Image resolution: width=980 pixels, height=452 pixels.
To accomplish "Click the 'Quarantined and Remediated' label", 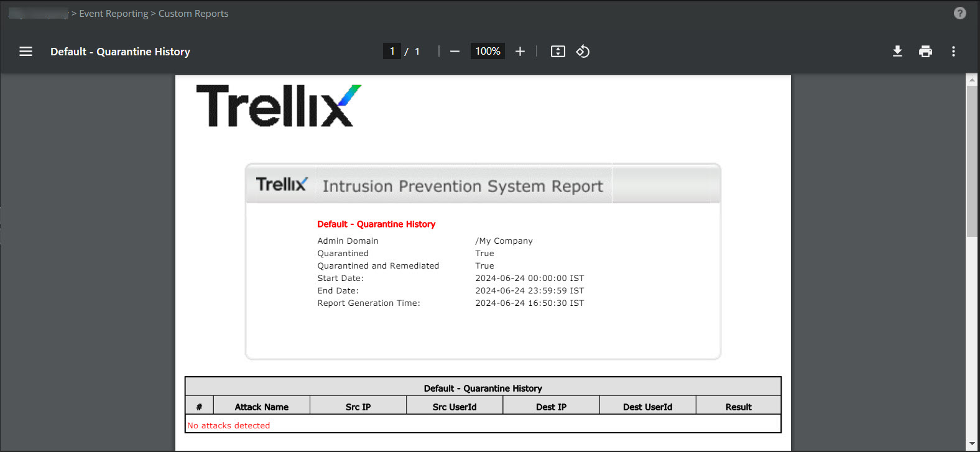I will (x=378, y=266).
